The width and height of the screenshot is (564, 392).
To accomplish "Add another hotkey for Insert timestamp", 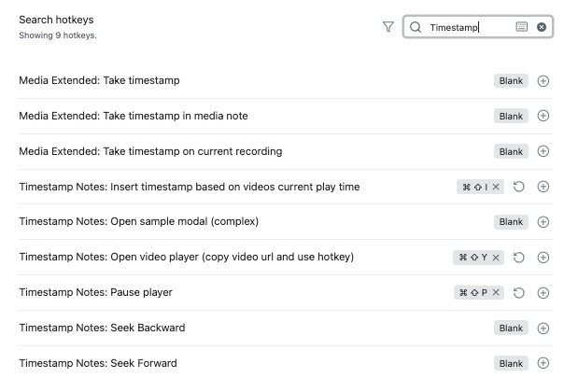I will click(x=543, y=187).
